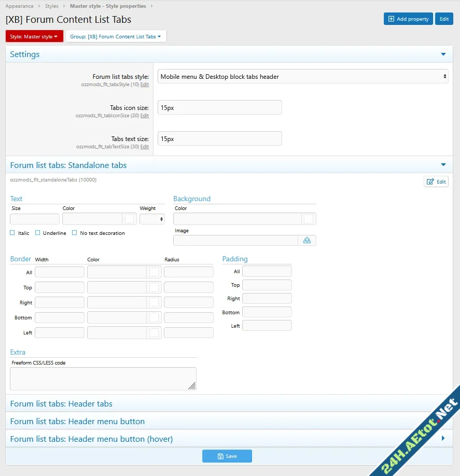460x476 pixels.
Task: Enable the Italic checkbox
Action: click(x=12, y=233)
